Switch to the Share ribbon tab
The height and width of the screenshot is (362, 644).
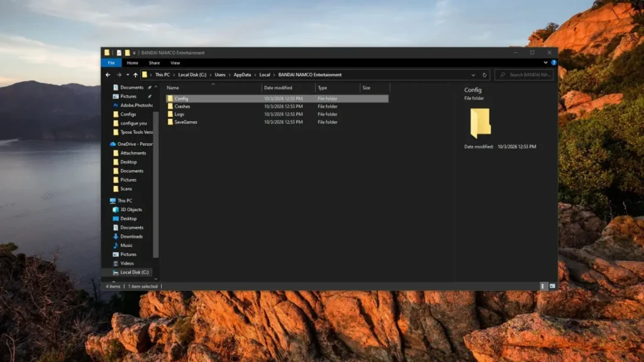155,63
